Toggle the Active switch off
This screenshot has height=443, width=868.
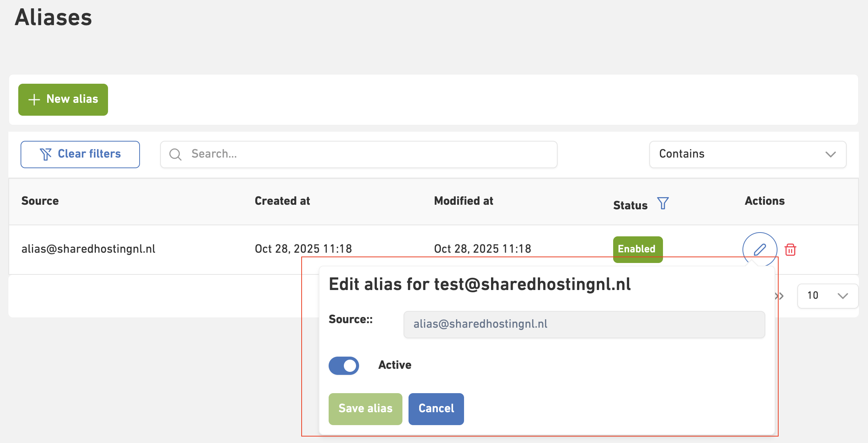pos(343,365)
